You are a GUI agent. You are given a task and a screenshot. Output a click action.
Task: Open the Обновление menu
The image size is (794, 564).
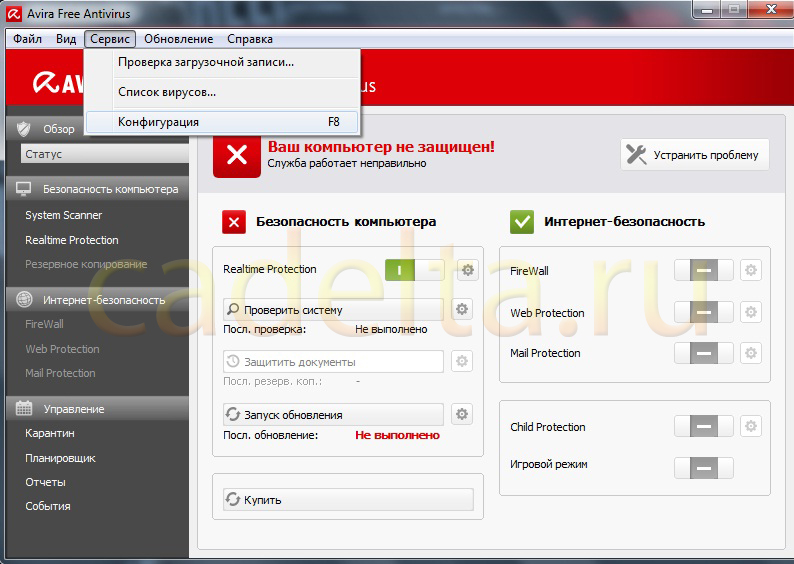pos(178,39)
